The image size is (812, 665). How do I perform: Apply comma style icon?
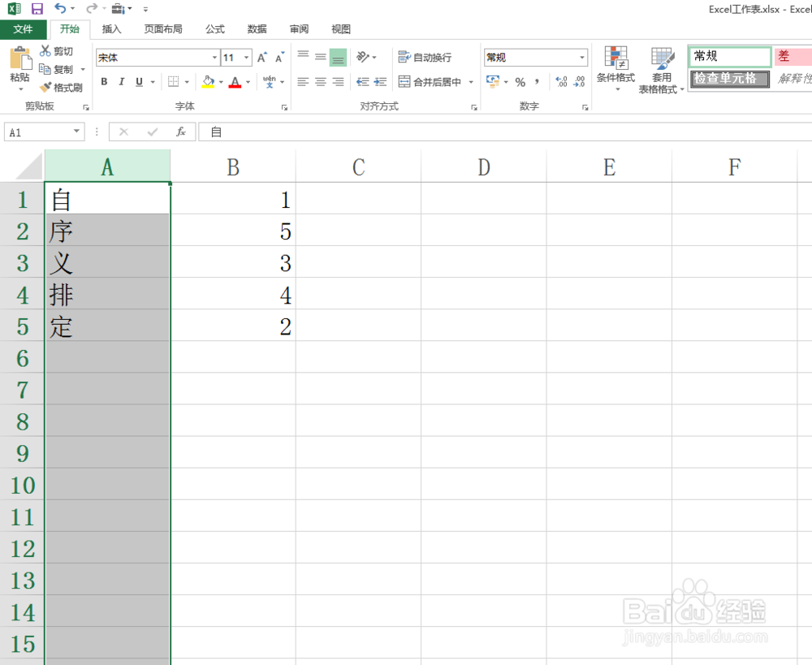(x=537, y=82)
